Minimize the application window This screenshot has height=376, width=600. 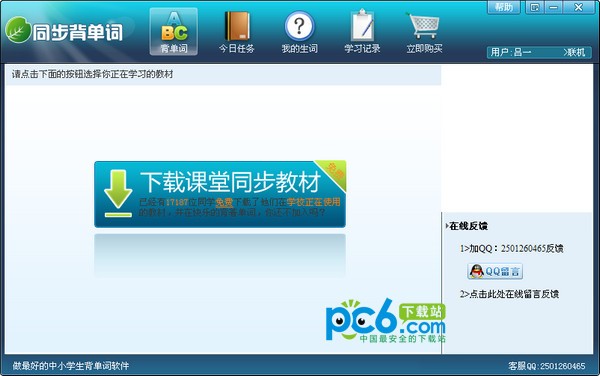click(553, 7)
